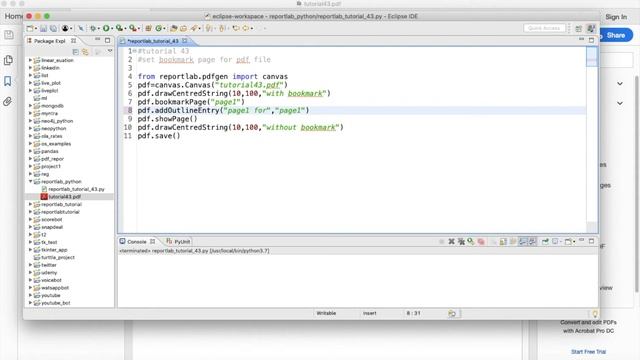This screenshot has width=640, height=360.
Task: Click the Quick Access search field
Action: coord(544,28)
